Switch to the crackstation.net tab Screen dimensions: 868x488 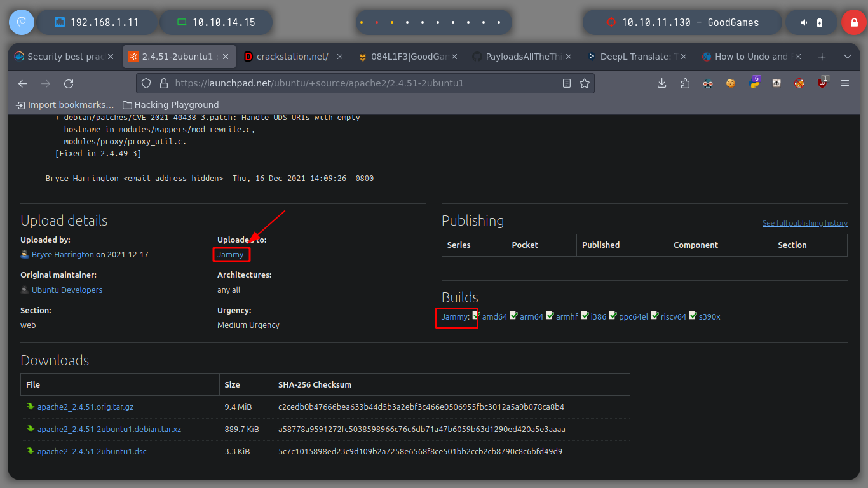294,57
